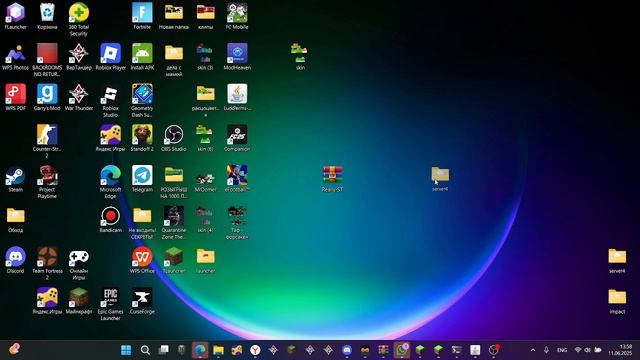The height and width of the screenshot is (360, 640).
Task: Open File Explorer from the taskbar
Action: pyautogui.click(x=218, y=350)
